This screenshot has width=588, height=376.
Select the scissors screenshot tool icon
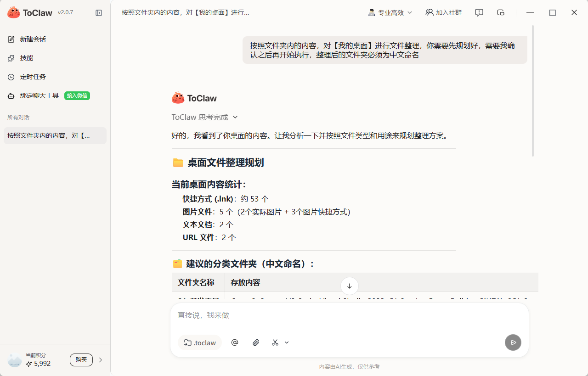(275, 342)
